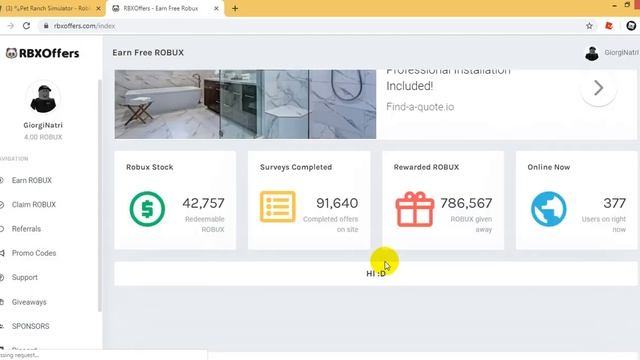Click the Rewarded ROBUX card title
The image size is (640, 360).
pyautogui.click(x=426, y=167)
